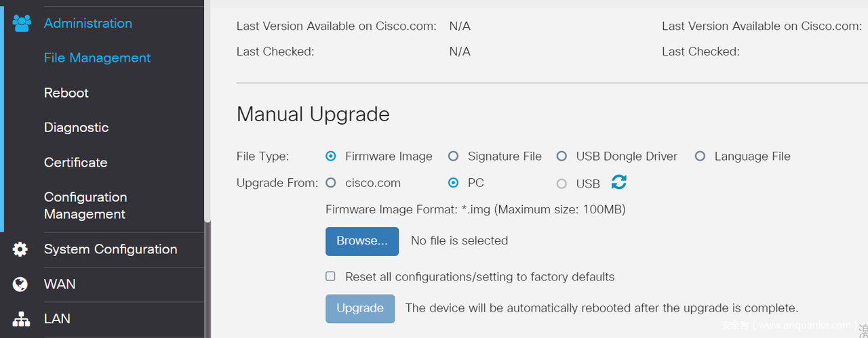Screen dimensions: 868x338
Task: Go to Diagnostic in sidebar
Action: pyautogui.click(x=76, y=127)
